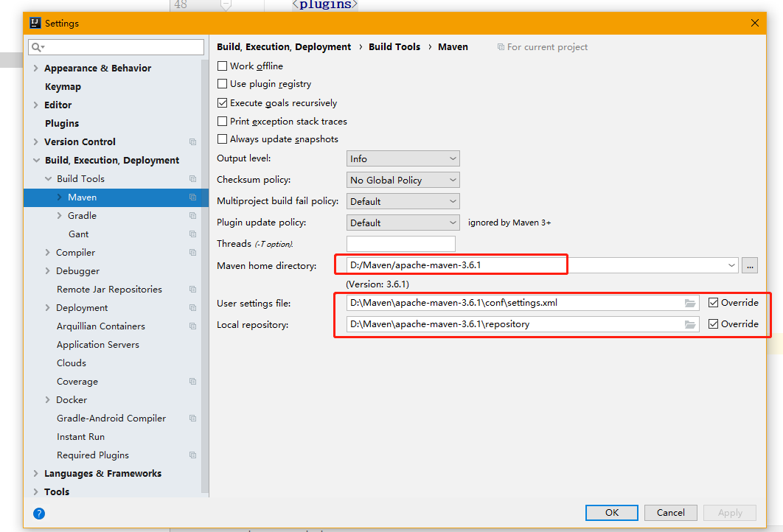Screen dimensions: 783x532
Task: Uncheck Execute goals recursively
Action: click(222, 103)
